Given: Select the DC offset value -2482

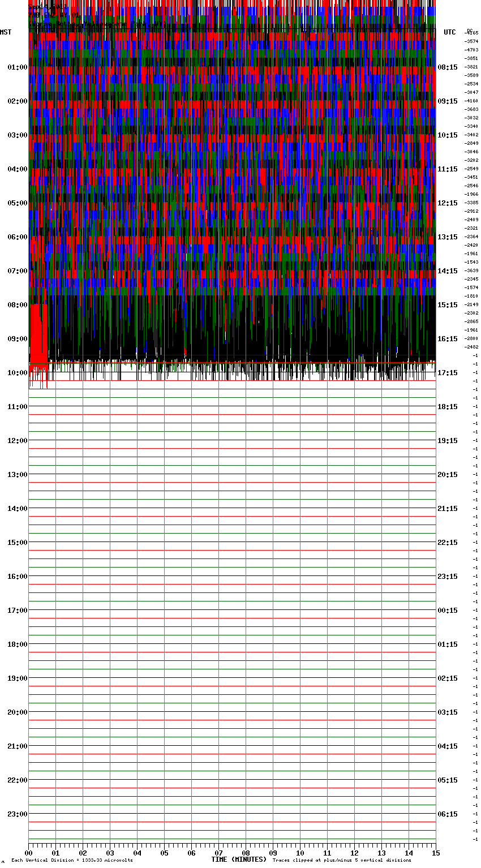Looking at the screenshot, I should click(471, 347).
